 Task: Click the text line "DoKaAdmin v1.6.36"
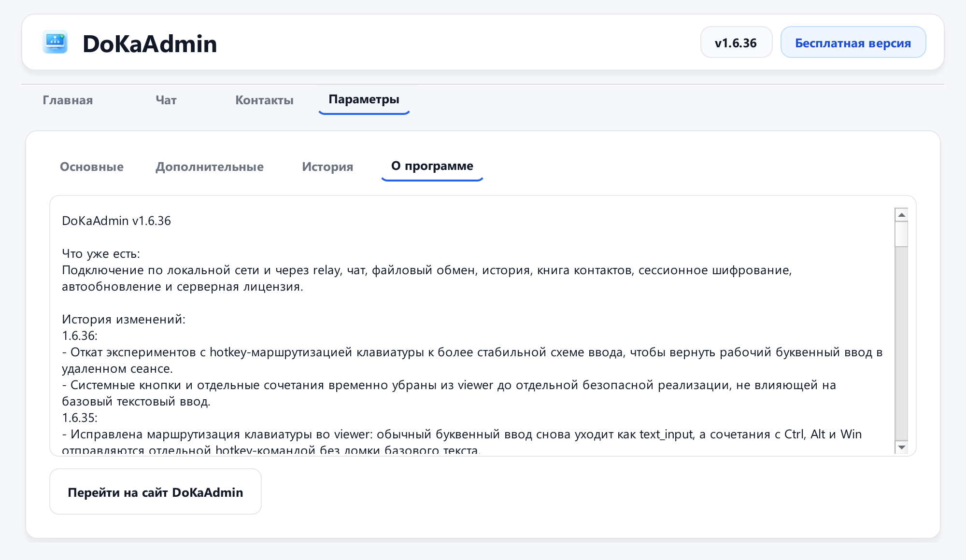tap(116, 221)
